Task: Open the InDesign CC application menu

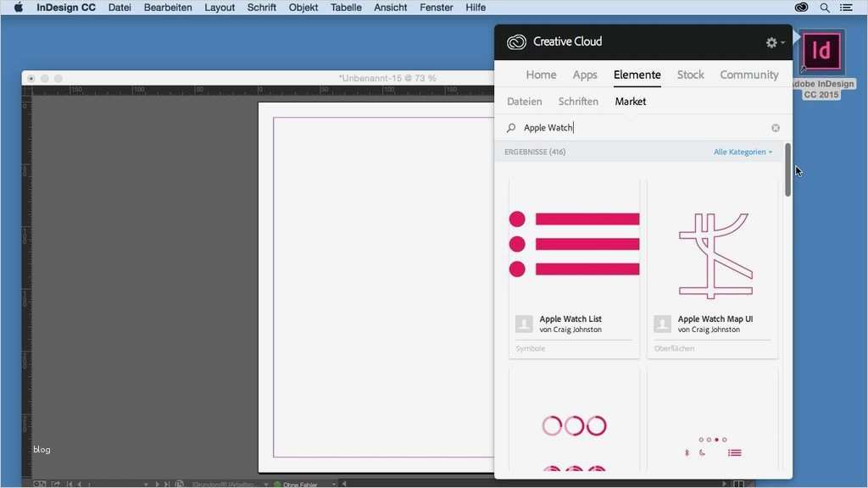Action: tap(66, 7)
